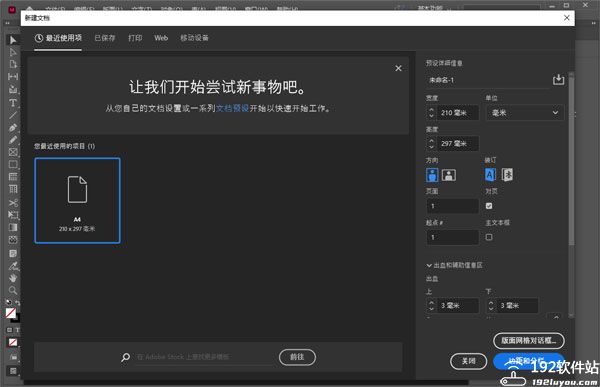This screenshot has height=387, width=600.
Task: Decrease the 高度 height stepper
Action: (x=431, y=147)
